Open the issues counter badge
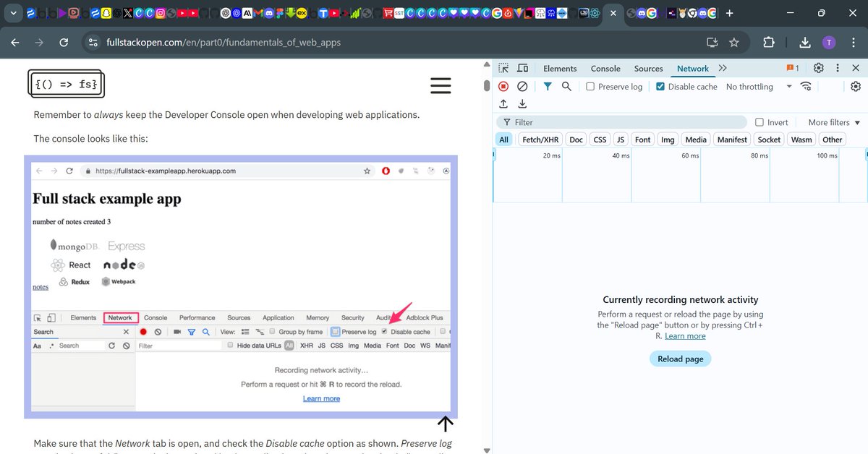Image resolution: width=868 pixels, height=454 pixels. click(793, 68)
